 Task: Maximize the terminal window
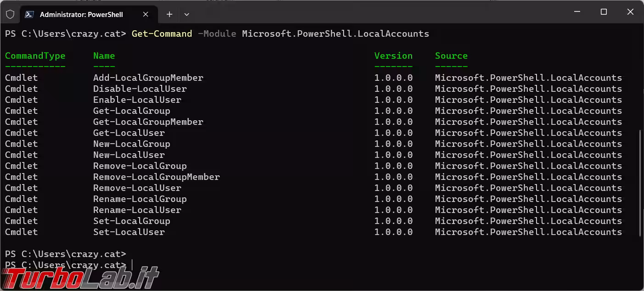(x=604, y=12)
